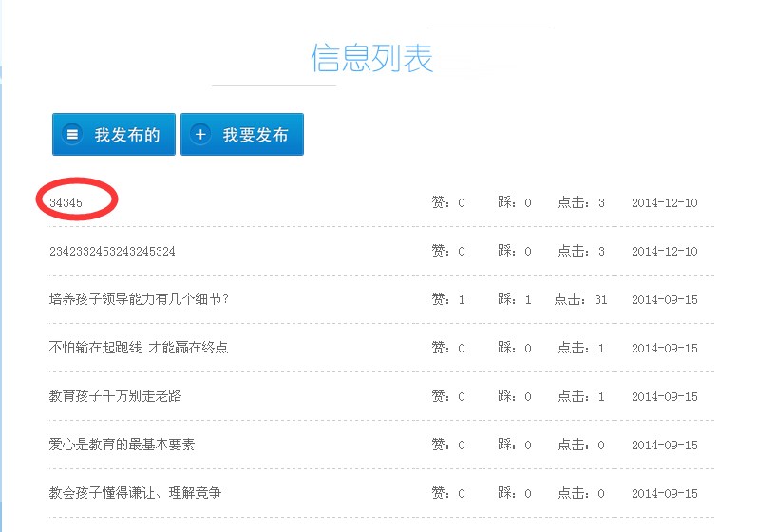Click 点击: 3 in the 2342332453243245324 row

click(x=581, y=251)
